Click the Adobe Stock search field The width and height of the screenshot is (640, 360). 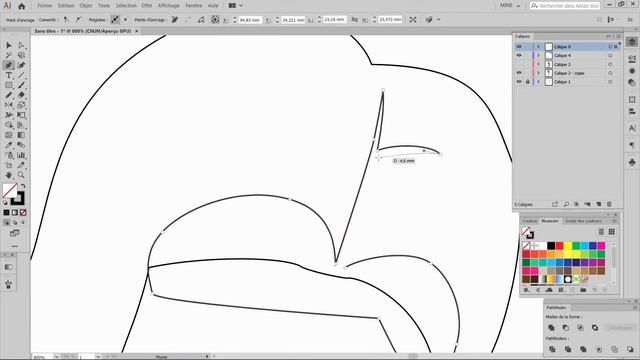click(565, 6)
